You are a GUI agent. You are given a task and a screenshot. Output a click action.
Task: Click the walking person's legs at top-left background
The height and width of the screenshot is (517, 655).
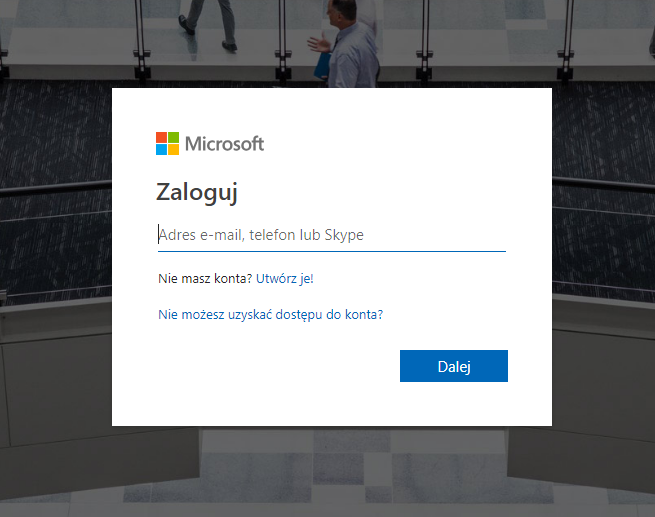[x=214, y=30]
